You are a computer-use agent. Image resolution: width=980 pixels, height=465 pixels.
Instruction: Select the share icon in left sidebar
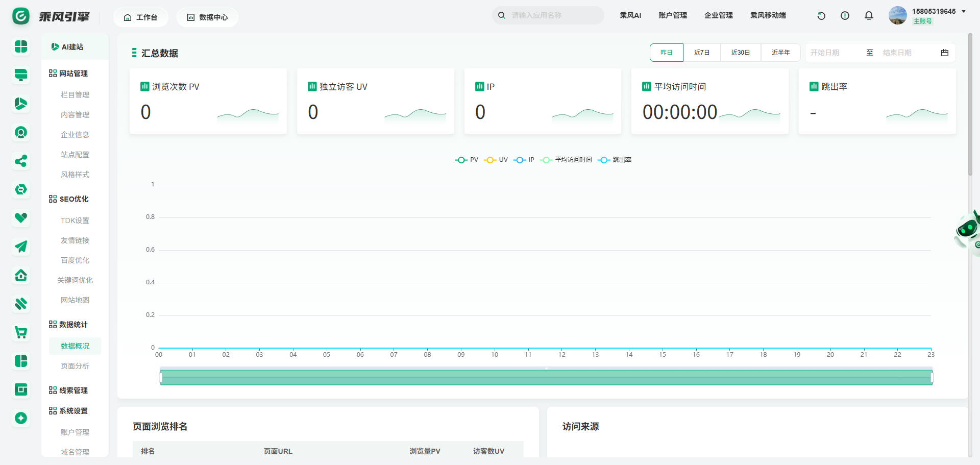coord(21,161)
